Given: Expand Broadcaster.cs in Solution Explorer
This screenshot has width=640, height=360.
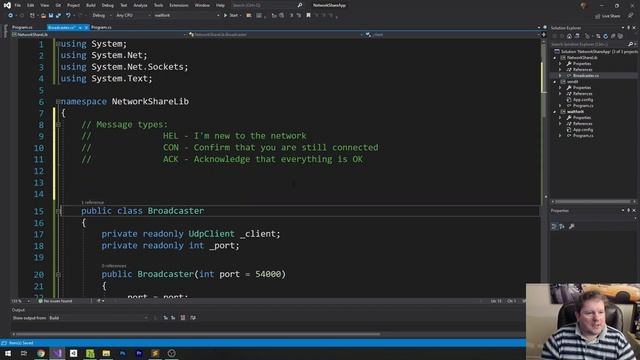Looking at the screenshot, I should point(560,76).
